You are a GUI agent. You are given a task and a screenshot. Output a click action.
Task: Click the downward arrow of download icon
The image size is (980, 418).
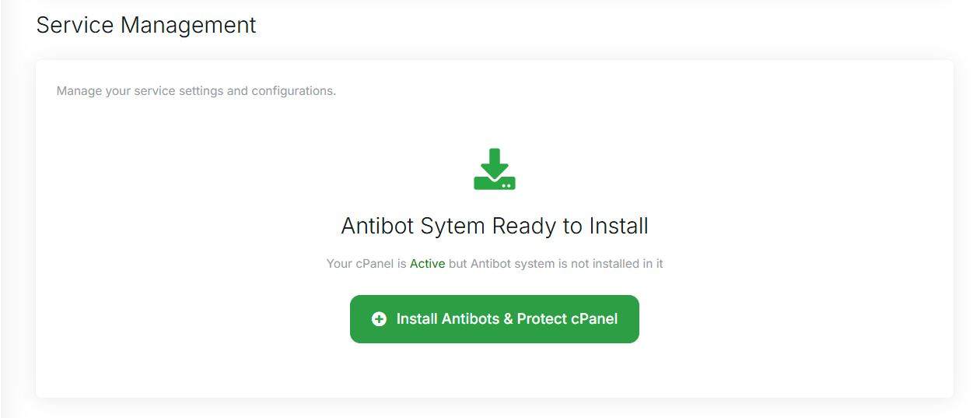[x=495, y=162]
